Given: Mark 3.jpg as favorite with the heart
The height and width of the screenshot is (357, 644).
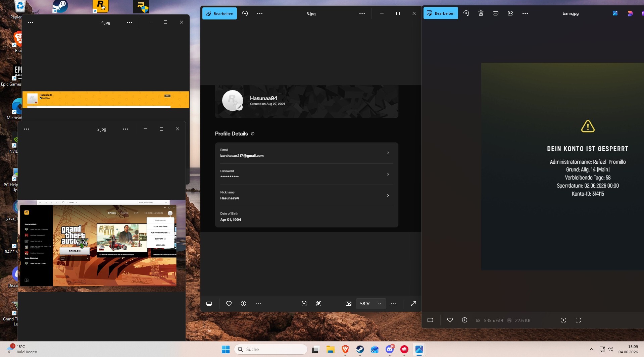Looking at the screenshot, I should 229,304.
